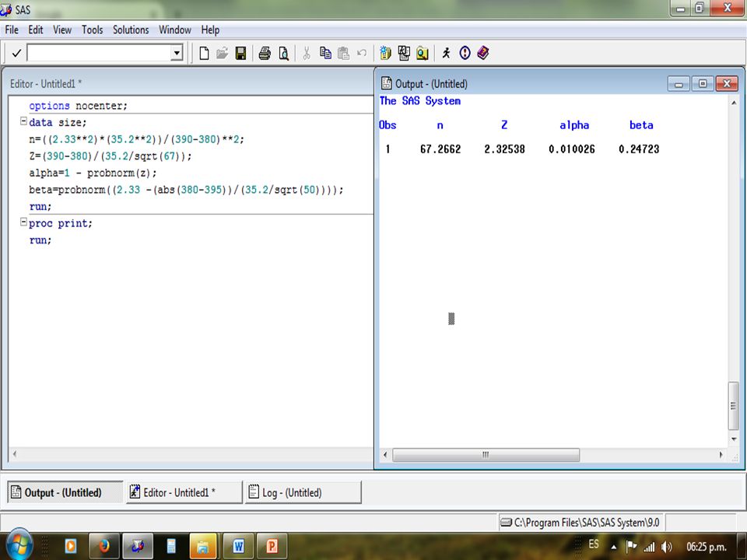
Task: Click the SAS taskbar button
Action: [x=137, y=546]
